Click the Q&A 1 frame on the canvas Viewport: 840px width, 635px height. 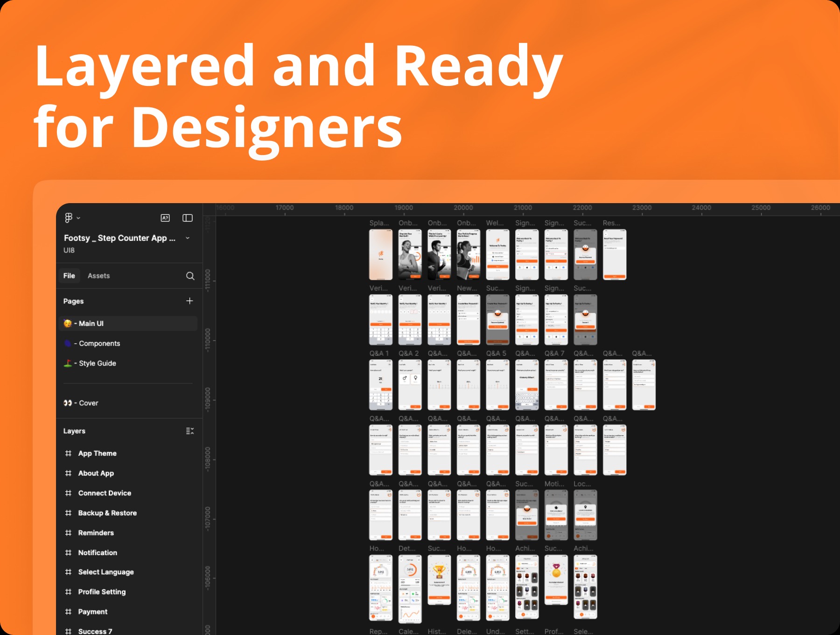(x=381, y=384)
